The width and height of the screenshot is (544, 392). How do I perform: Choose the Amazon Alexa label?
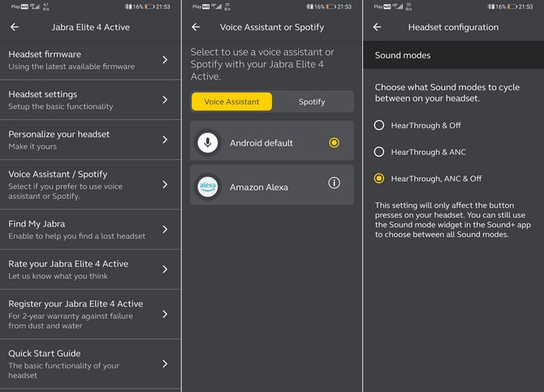[259, 187]
